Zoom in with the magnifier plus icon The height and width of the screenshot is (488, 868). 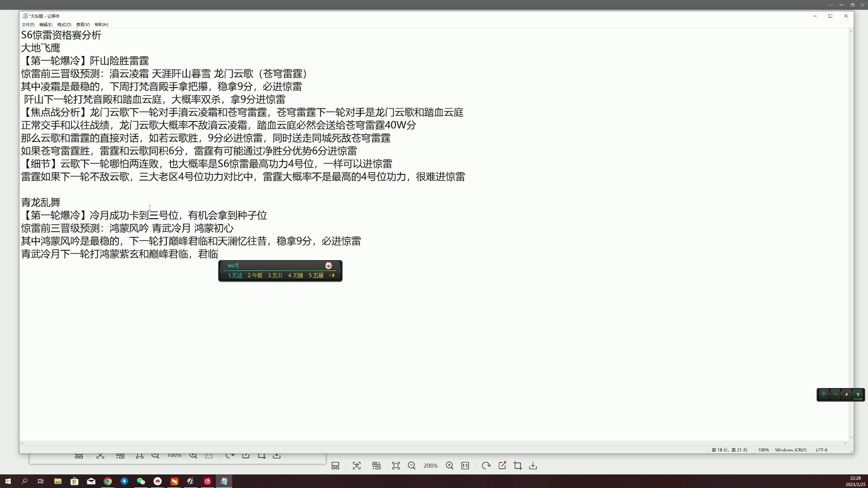pos(449,465)
